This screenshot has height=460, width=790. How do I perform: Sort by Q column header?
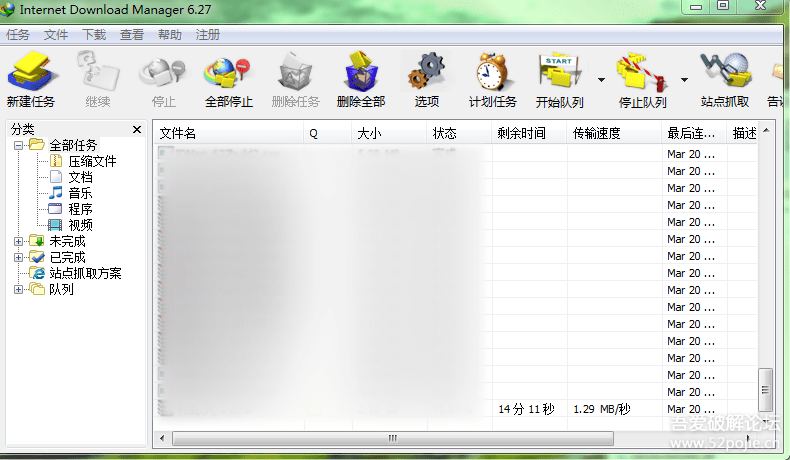[x=327, y=133]
